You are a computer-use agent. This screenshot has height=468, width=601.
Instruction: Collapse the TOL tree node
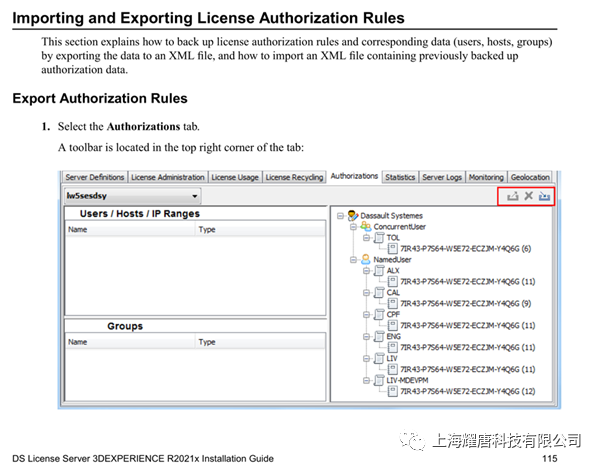(x=366, y=238)
